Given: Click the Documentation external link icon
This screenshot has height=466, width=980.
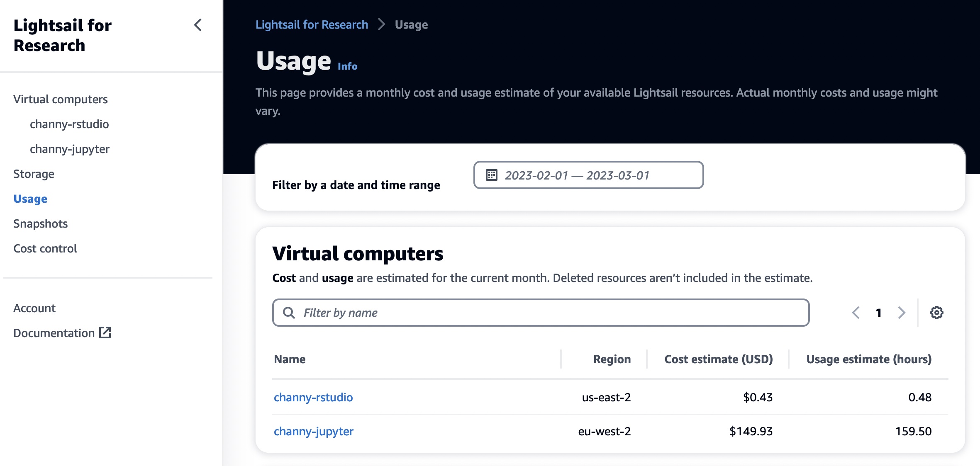Looking at the screenshot, I should point(105,333).
